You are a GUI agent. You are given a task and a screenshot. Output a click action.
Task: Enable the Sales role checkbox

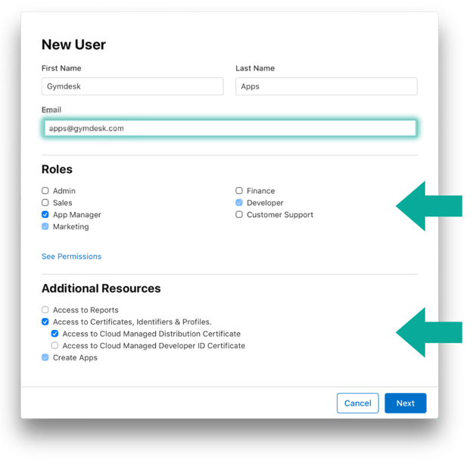tap(45, 203)
